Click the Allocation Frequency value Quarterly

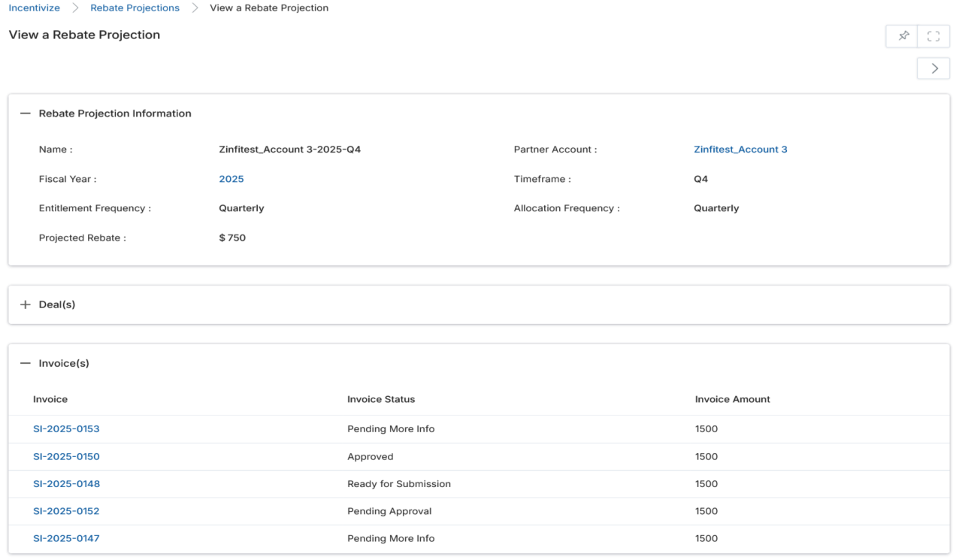(716, 208)
